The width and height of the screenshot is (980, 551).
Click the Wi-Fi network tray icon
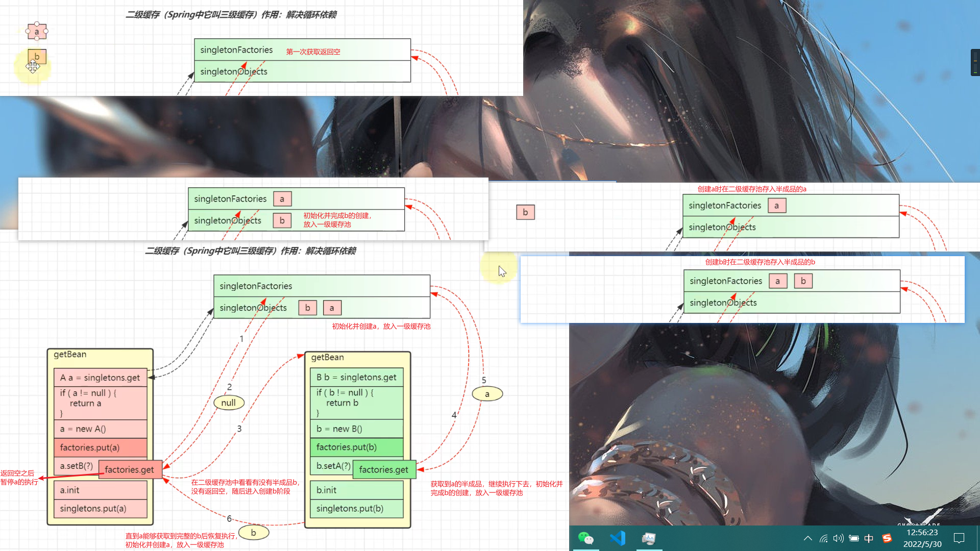823,538
